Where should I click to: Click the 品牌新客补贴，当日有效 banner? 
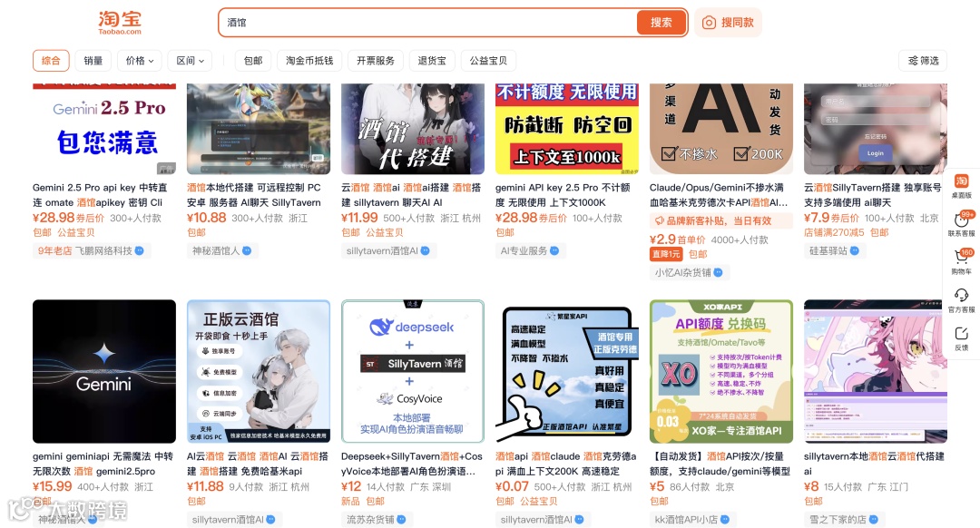(x=721, y=220)
